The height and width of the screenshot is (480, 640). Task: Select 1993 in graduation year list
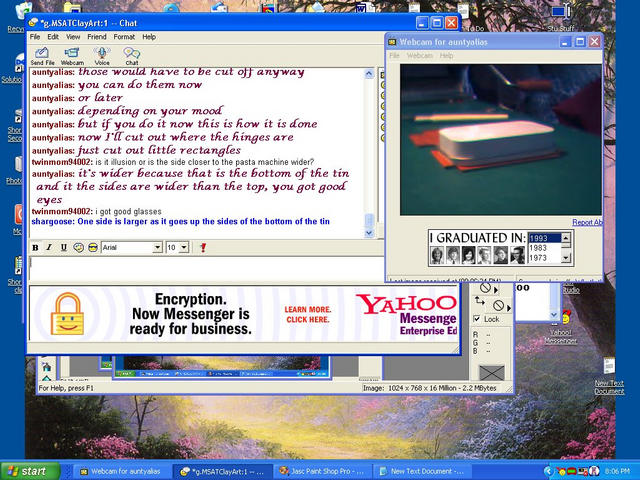tap(544, 238)
